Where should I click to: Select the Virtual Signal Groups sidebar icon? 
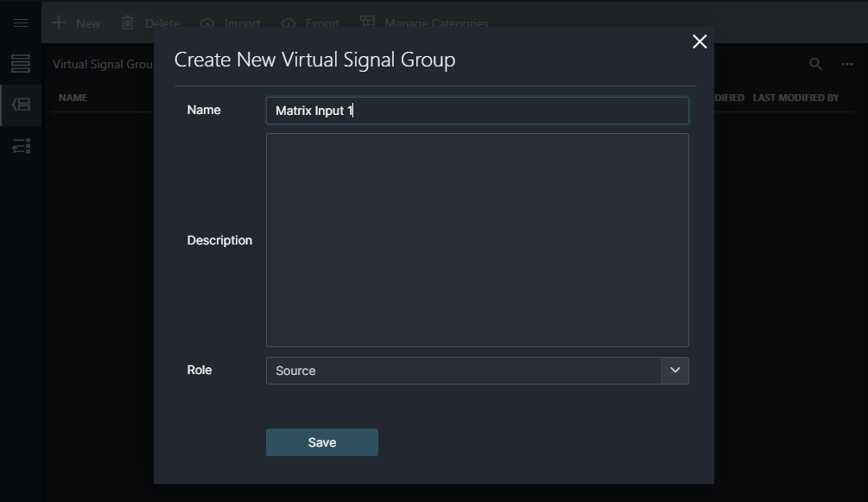20,104
